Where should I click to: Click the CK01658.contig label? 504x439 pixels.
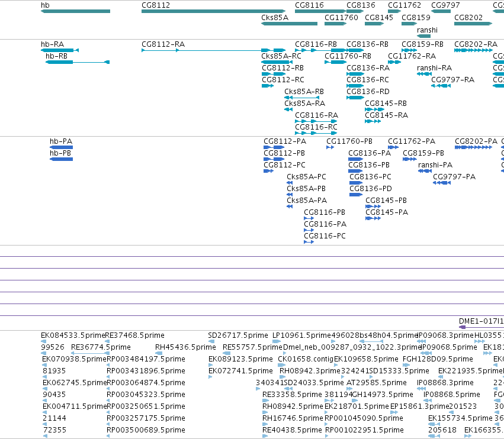coord(306,359)
